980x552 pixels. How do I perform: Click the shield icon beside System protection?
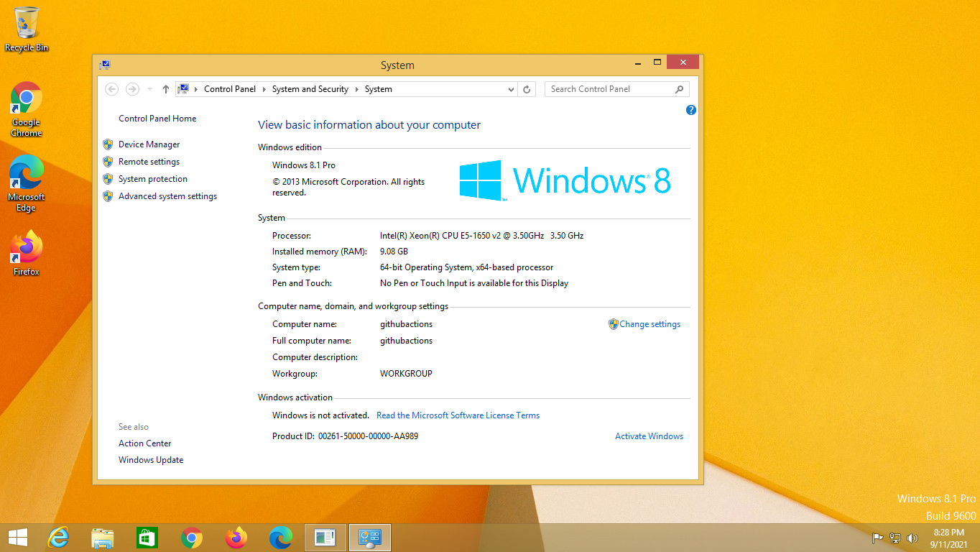pos(108,179)
